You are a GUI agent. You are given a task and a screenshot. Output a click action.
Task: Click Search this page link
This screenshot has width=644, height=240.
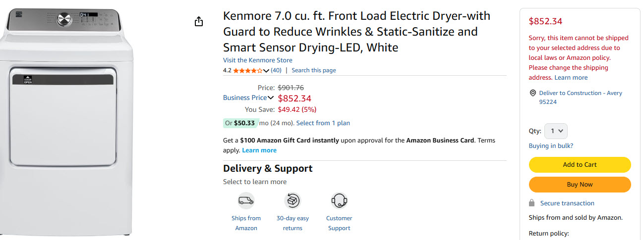click(x=314, y=70)
